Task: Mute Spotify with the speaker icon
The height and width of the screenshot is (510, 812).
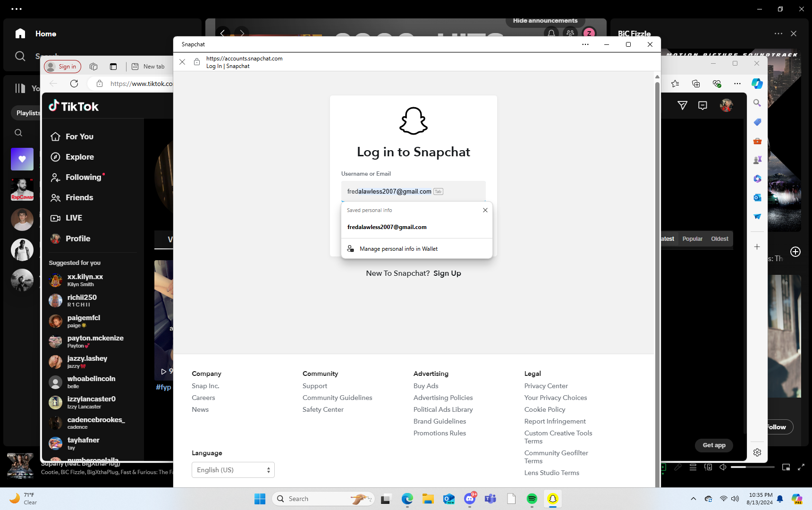Action: click(723, 467)
